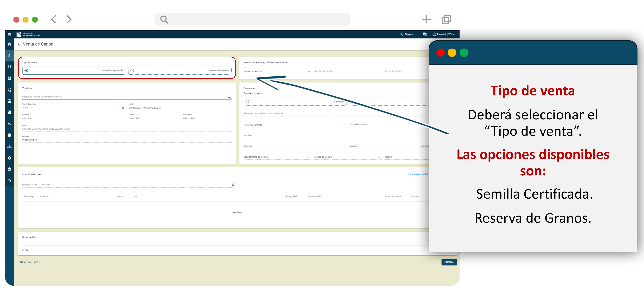Expand Departamento de Siembra dropdown

click(276, 157)
